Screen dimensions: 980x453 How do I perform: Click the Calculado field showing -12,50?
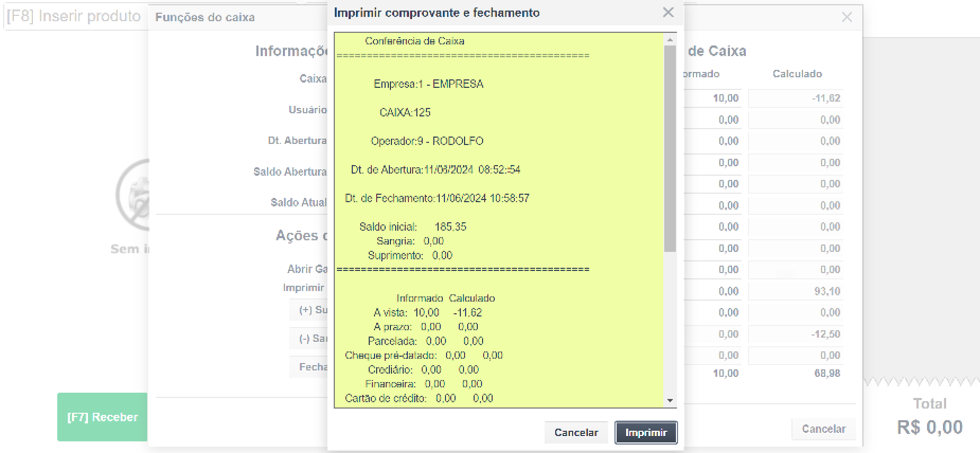(796, 334)
